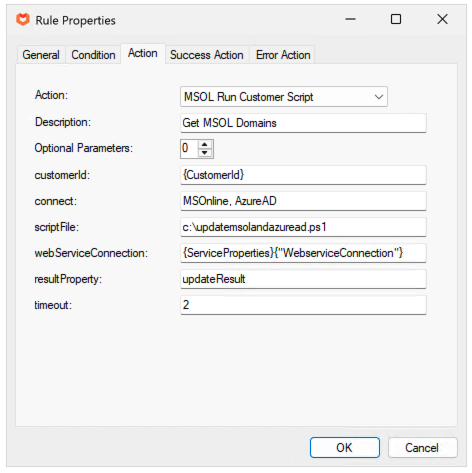Click the timeout field containing 2
The image size is (472, 473).
tap(303, 305)
